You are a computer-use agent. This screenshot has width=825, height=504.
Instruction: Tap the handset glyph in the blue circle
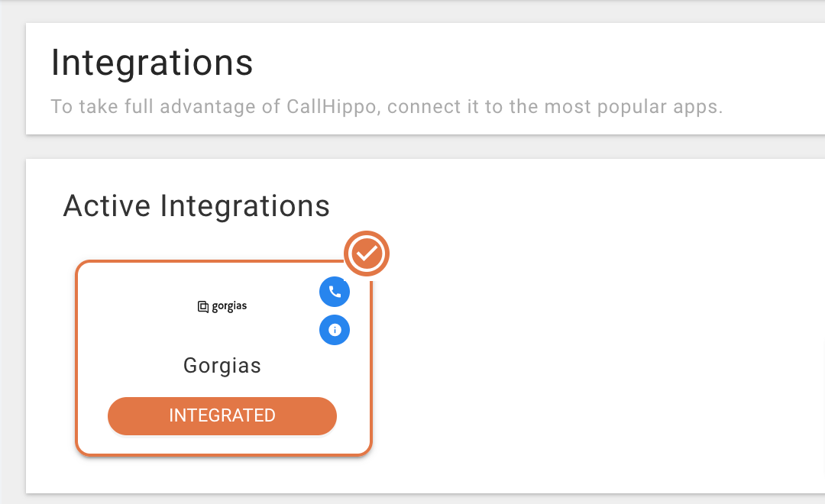pyautogui.click(x=334, y=292)
